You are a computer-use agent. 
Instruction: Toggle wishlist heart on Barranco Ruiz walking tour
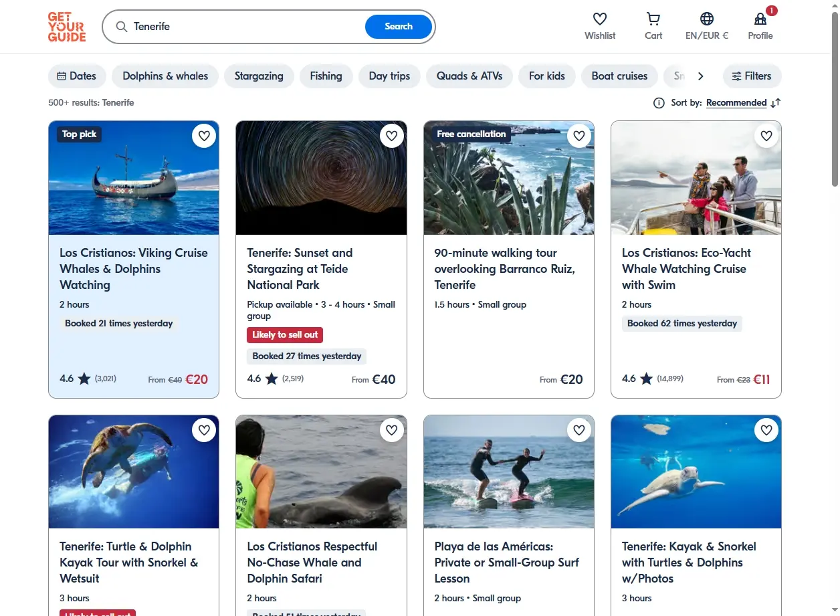coord(579,136)
